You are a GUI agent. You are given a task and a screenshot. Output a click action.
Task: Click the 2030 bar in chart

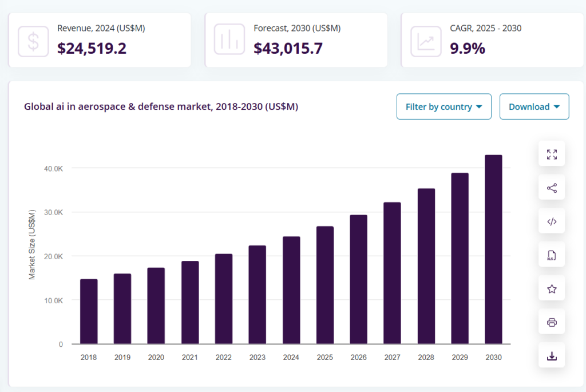tap(493, 250)
